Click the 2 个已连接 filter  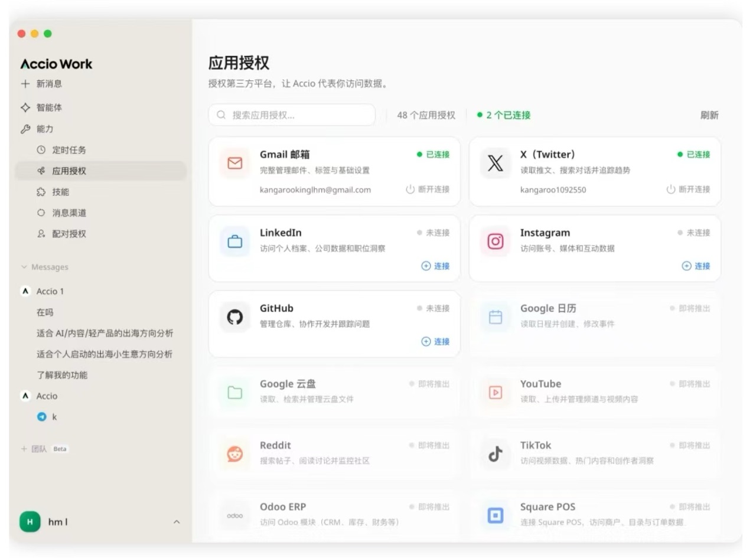(504, 115)
